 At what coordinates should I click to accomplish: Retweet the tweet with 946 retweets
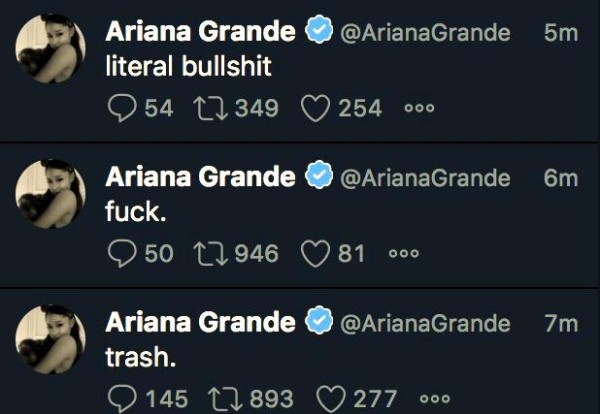pos(210,254)
